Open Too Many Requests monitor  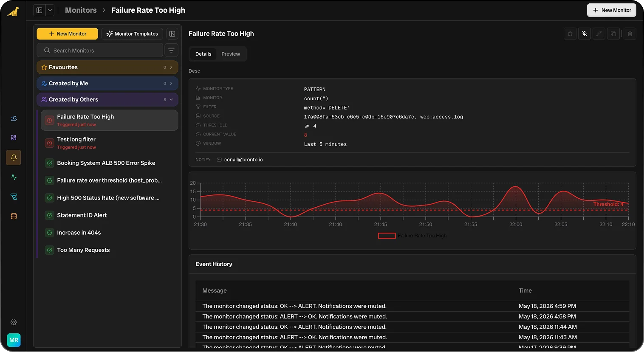(x=109, y=250)
